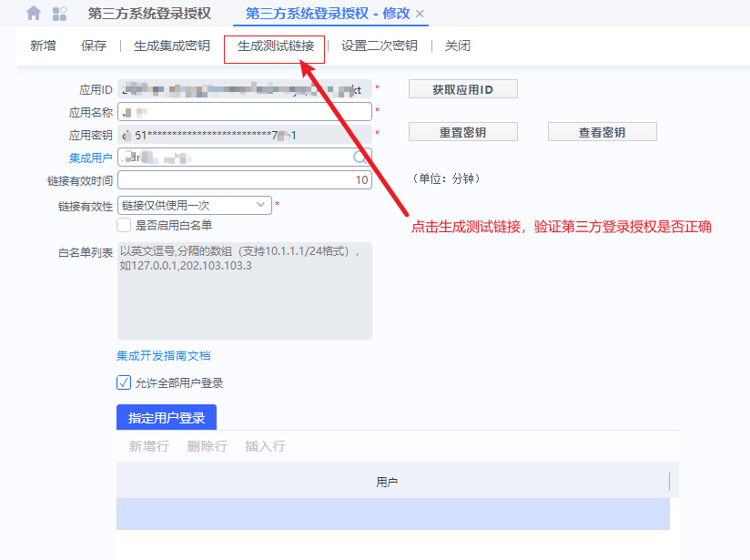Enable the 是否启用白名单 checkbox
The height and width of the screenshot is (560, 750).
click(x=125, y=225)
